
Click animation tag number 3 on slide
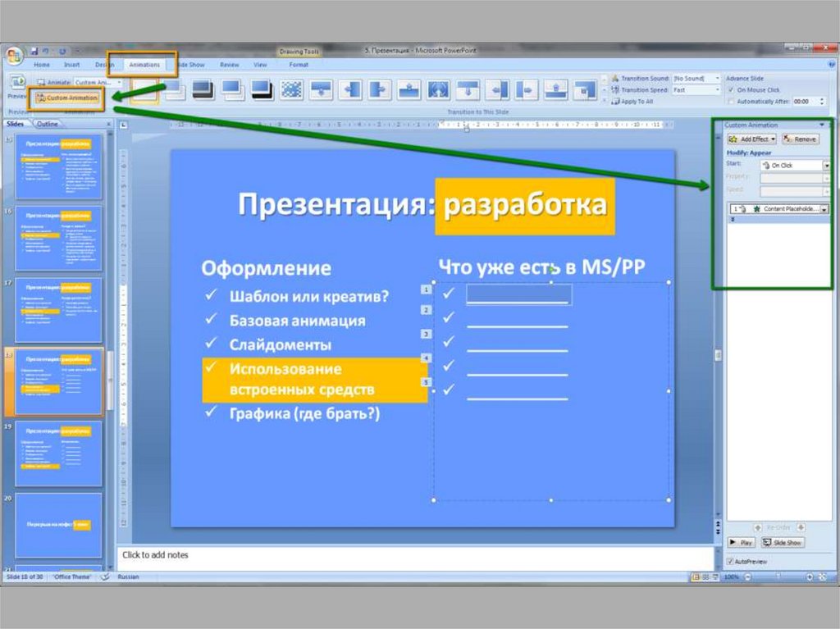tap(426, 335)
